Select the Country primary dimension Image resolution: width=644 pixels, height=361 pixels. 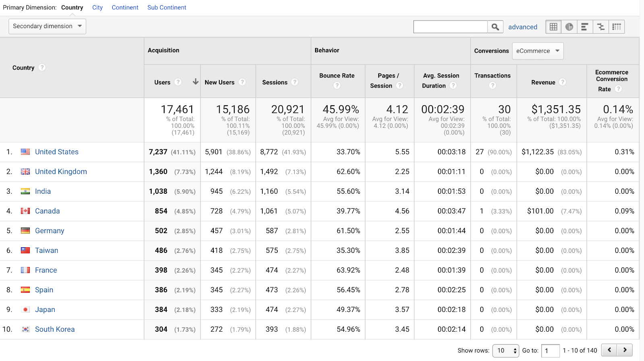pos(72,8)
